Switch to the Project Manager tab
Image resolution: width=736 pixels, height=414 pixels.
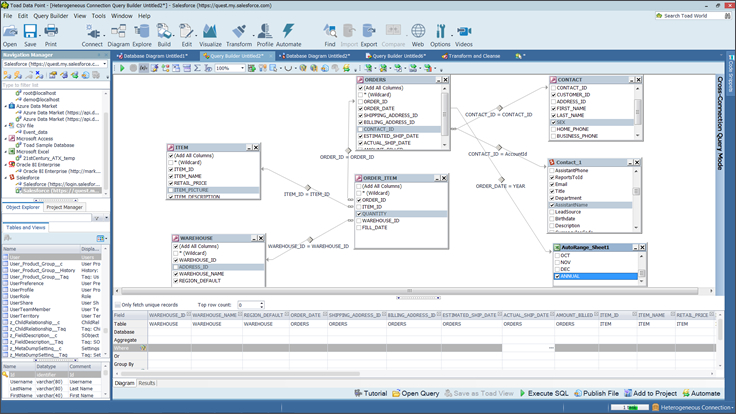[65, 207]
